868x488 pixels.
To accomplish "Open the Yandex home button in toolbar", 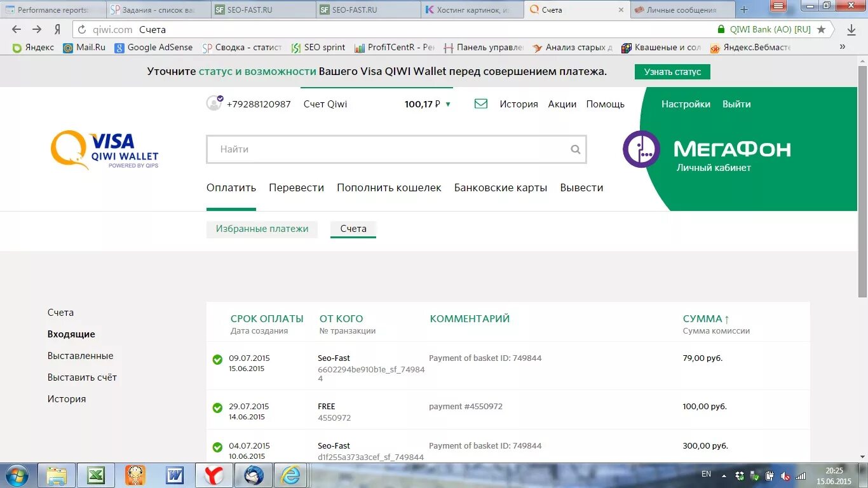I will point(57,29).
